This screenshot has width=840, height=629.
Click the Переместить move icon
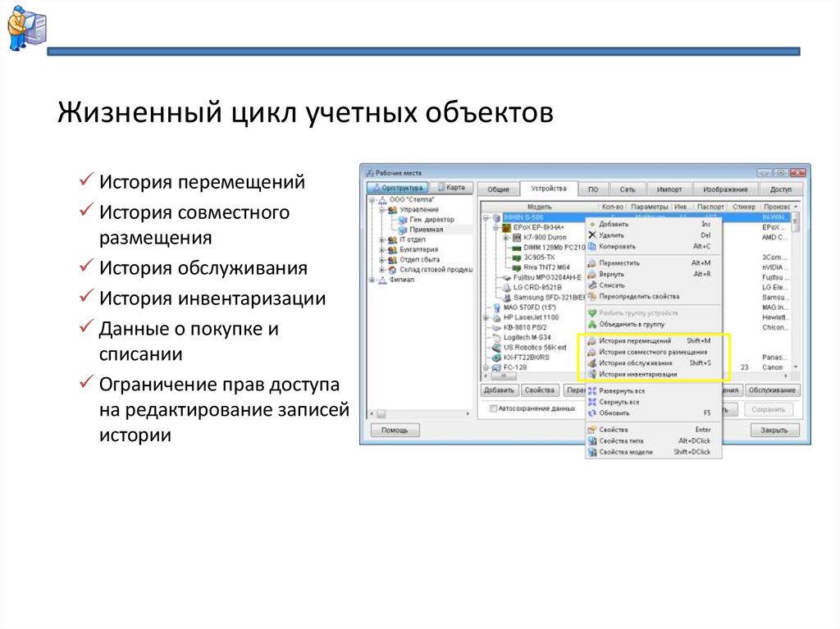point(592,264)
